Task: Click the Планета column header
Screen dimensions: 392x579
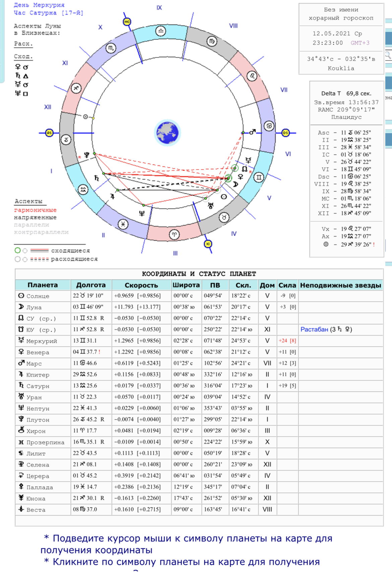Action: tap(43, 285)
